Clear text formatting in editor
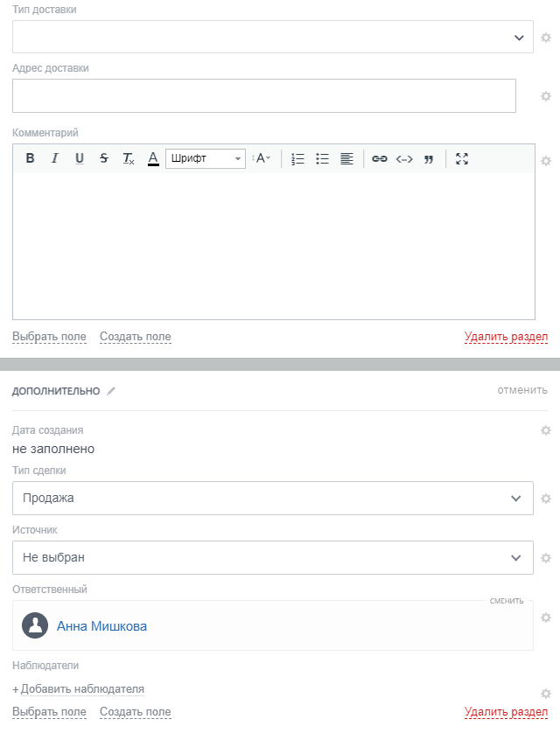The image size is (560, 733). [x=129, y=158]
